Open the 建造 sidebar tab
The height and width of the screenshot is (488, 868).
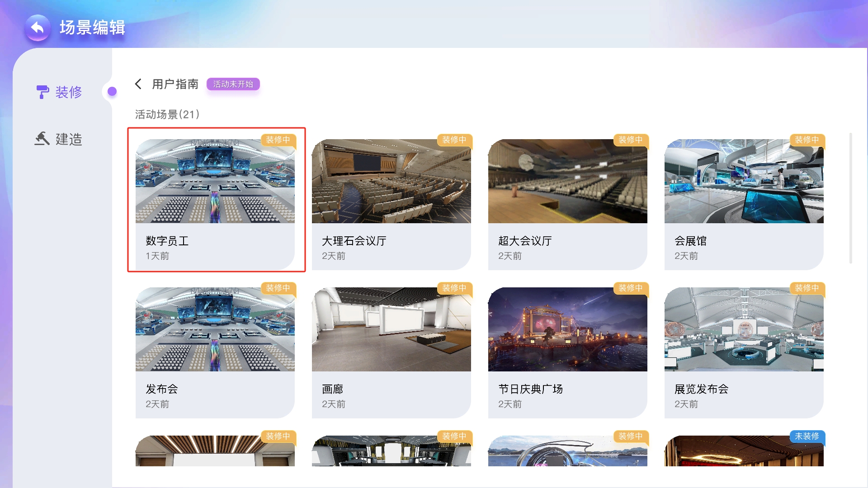pyautogui.click(x=59, y=139)
